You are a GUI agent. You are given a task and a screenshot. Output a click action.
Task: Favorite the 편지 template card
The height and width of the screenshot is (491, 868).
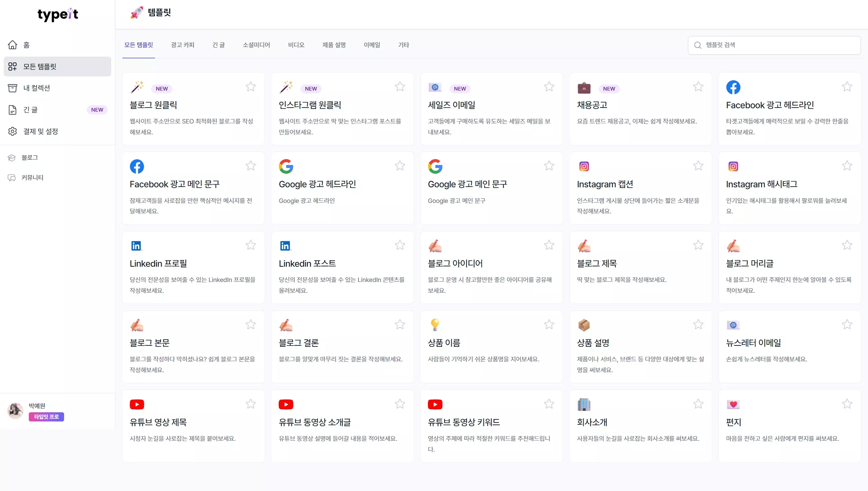tap(847, 404)
